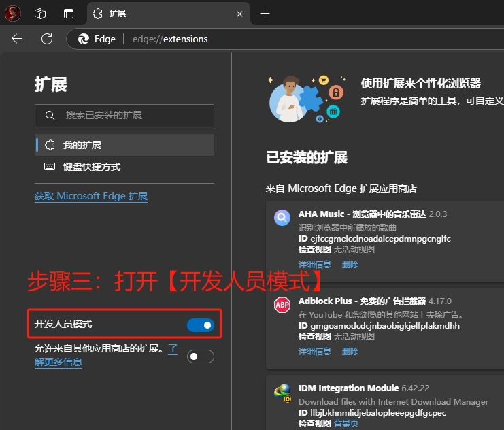This screenshot has width=504, height=430.
Task: Open a new tab with plus button
Action: point(265,14)
